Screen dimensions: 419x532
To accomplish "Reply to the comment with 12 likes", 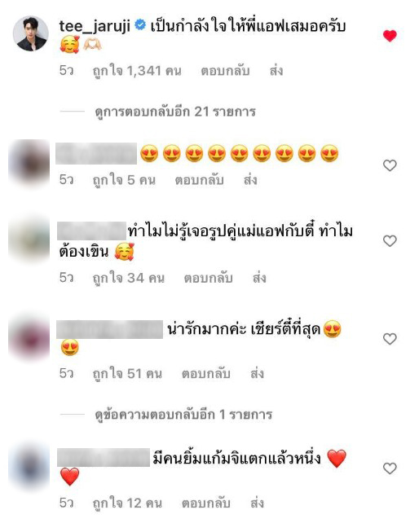I will point(205,503).
